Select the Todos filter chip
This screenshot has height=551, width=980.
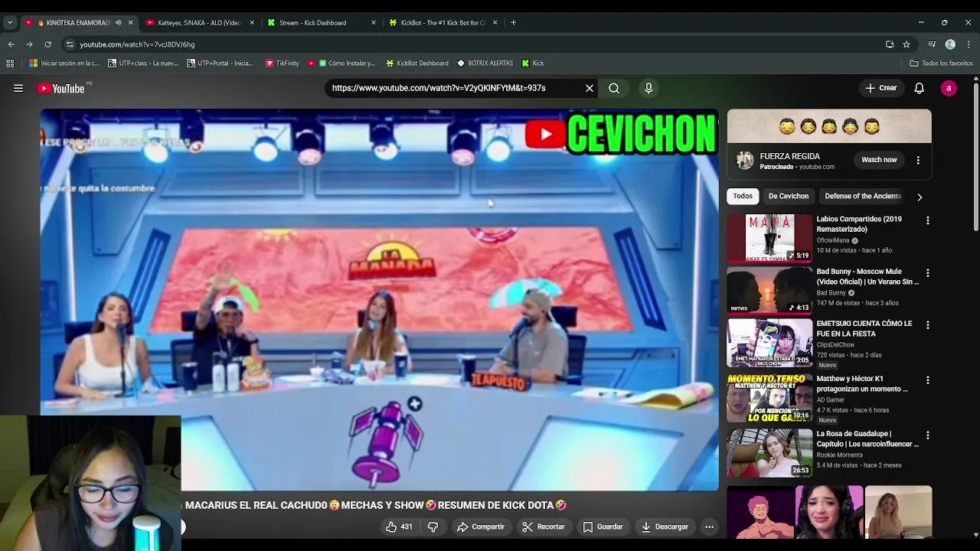743,197
